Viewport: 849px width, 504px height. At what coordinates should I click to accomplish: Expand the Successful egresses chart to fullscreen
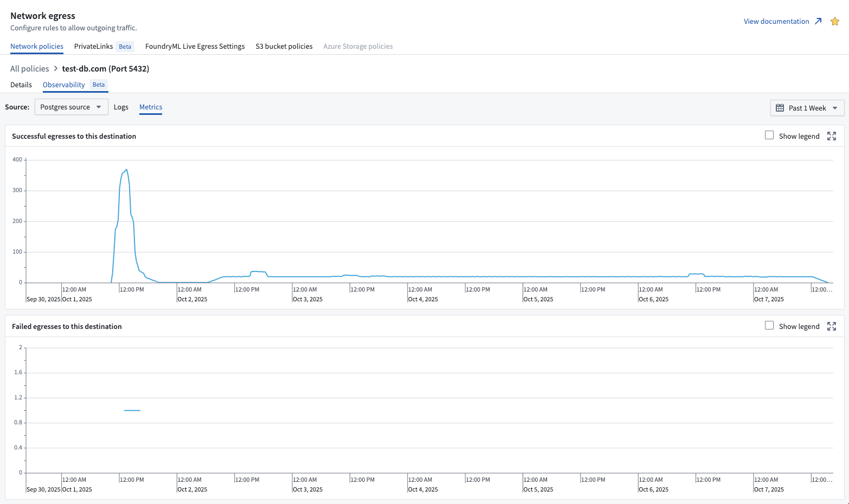832,136
